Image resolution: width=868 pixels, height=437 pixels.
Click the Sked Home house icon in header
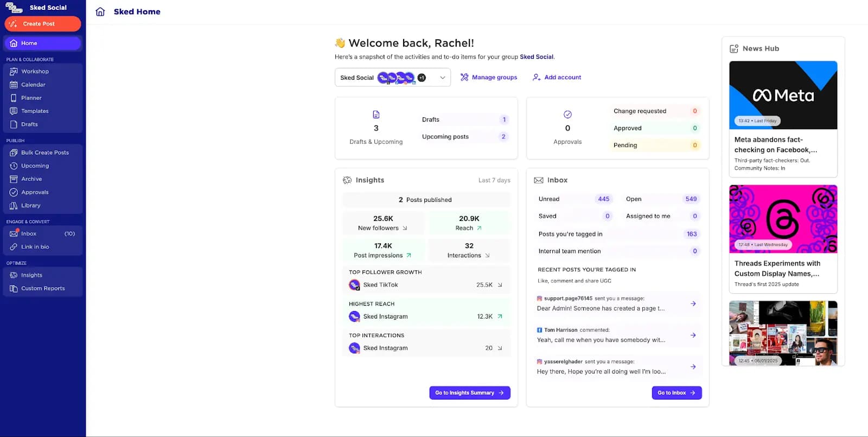(x=100, y=12)
